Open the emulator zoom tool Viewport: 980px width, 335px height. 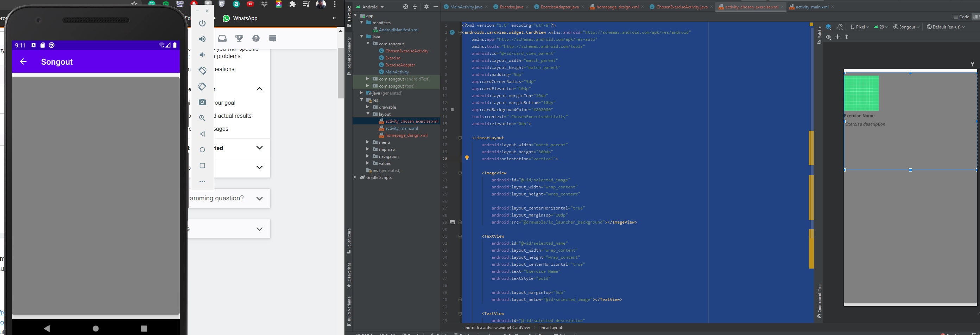click(202, 118)
